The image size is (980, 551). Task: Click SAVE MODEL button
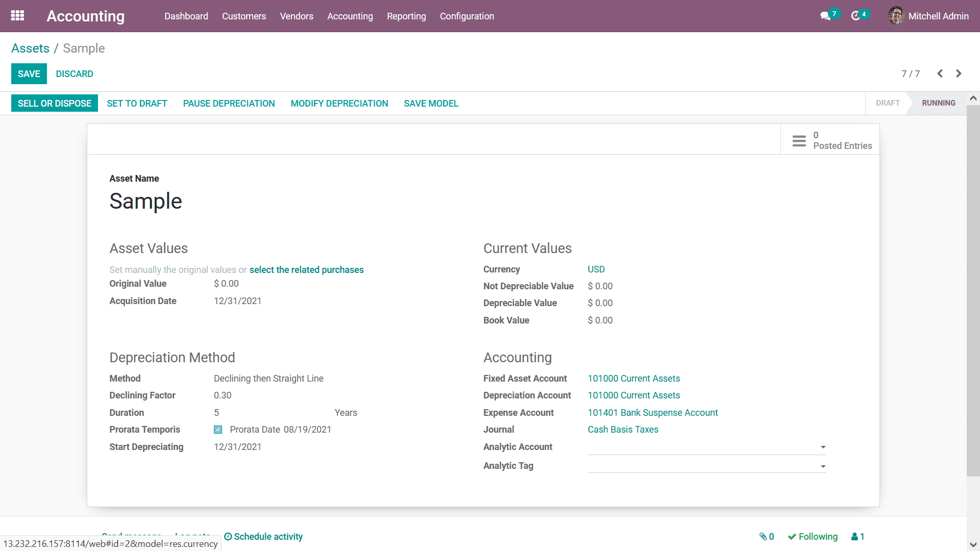tap(431, 103)
